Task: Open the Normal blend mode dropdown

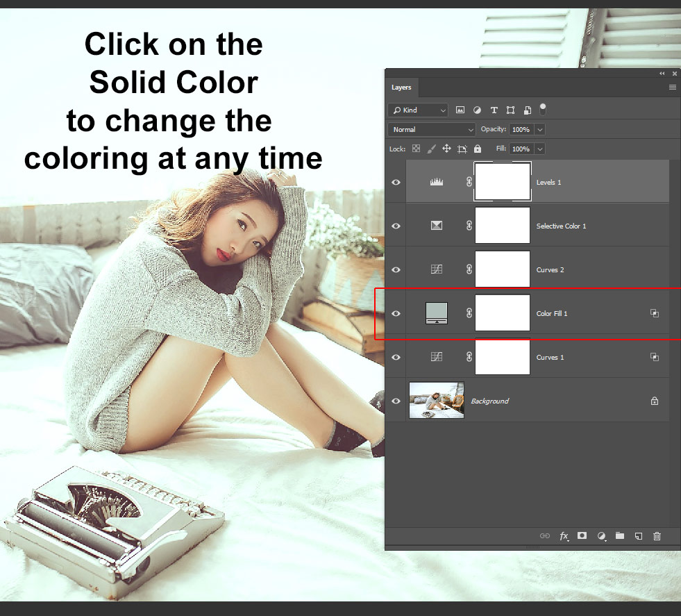Action: (x=432, y=130)
